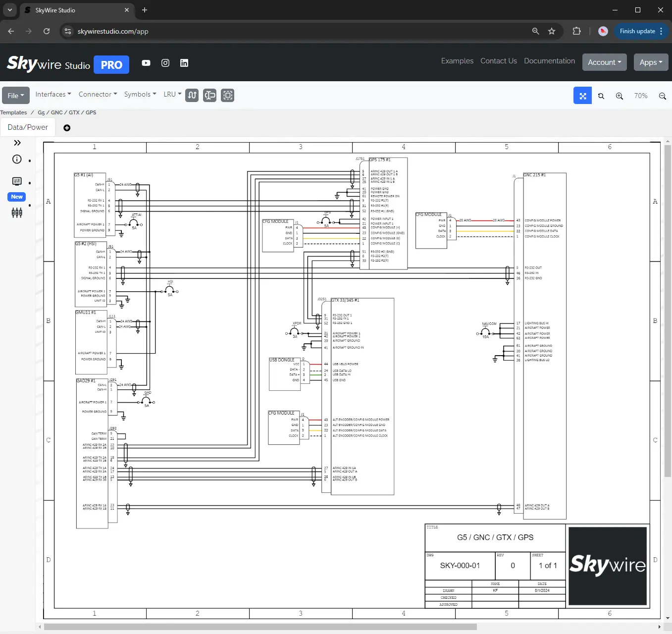
Task: Select the GTX 33/345 #1 block label
Action: [x=345, y=300]
